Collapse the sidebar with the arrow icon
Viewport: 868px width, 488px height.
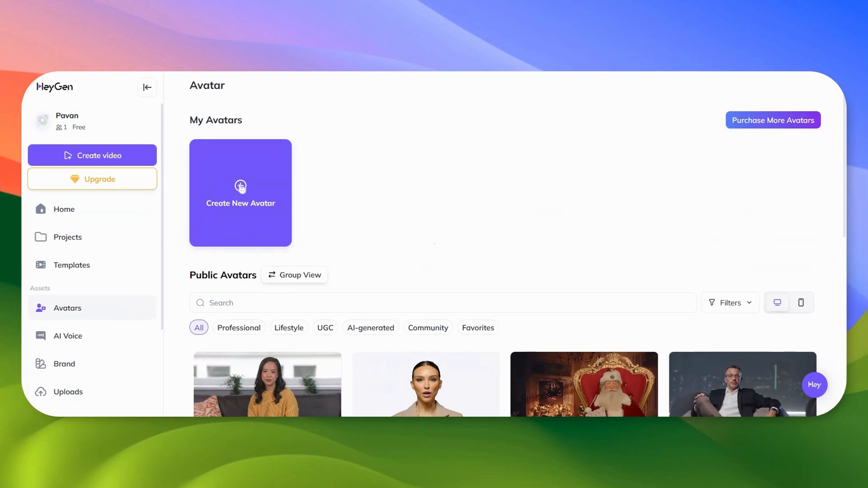147,87
